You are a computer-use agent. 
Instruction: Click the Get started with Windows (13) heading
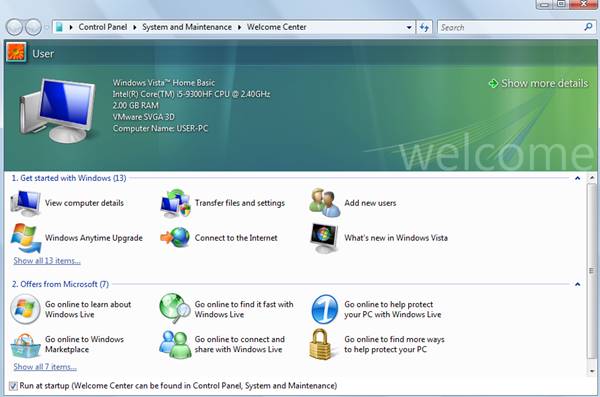pyautogui.click(x=69, y=178)
